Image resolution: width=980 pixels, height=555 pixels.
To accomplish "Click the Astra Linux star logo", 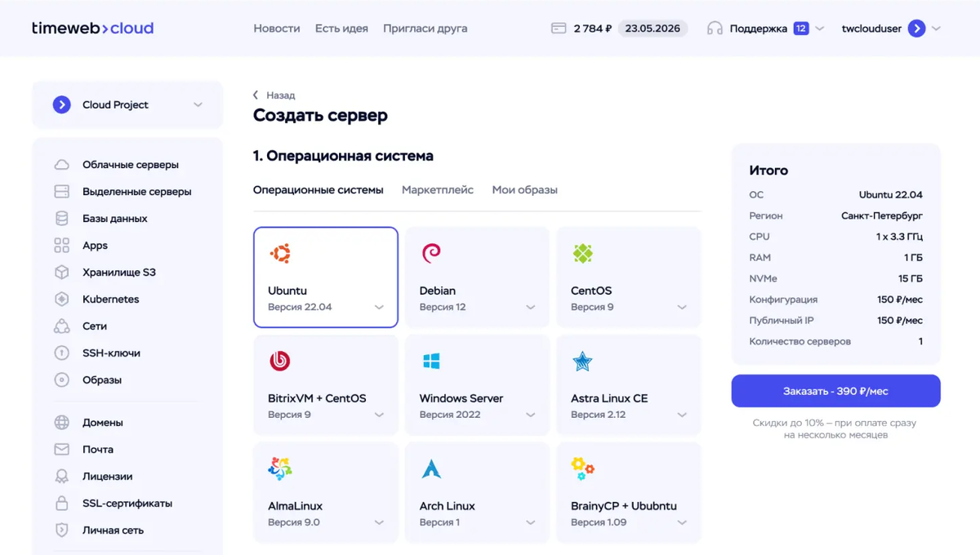I will [583, 361].
